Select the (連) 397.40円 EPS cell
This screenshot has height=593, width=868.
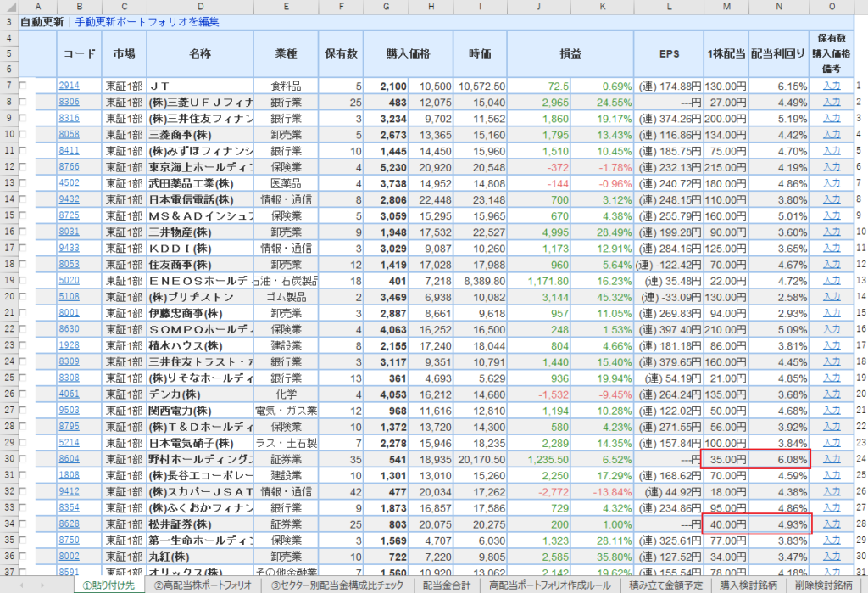click(669, 329)
